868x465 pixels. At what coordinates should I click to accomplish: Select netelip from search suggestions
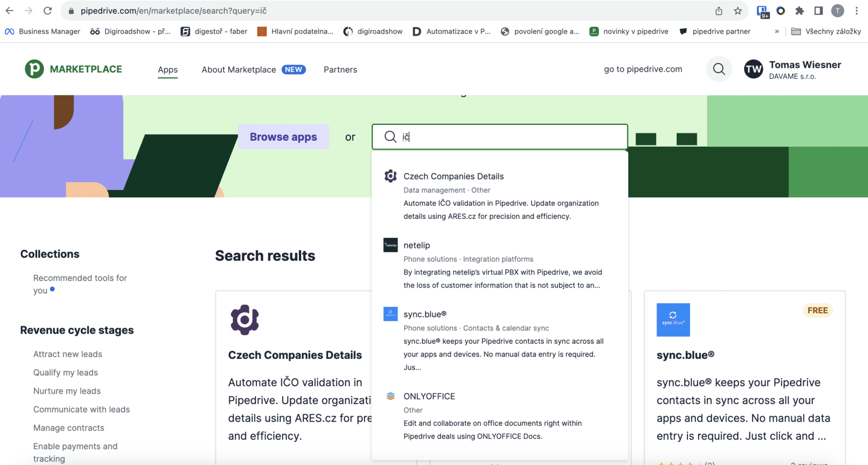[416, 245]
